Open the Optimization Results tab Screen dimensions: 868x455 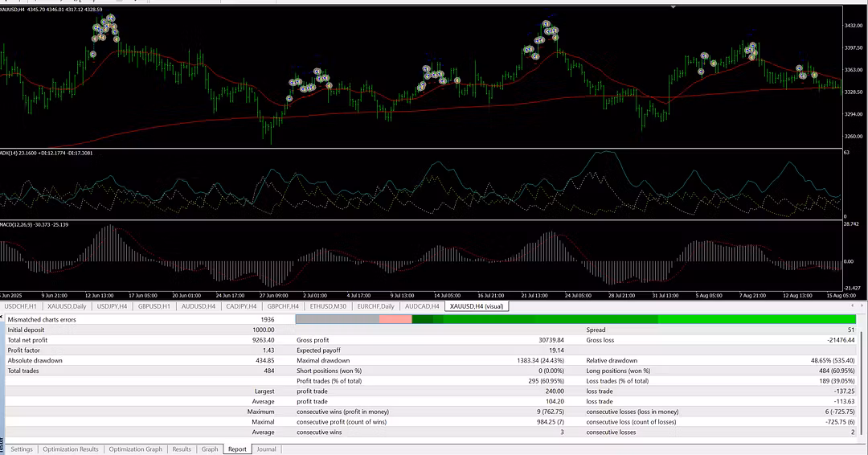click(x=70, y=449)
